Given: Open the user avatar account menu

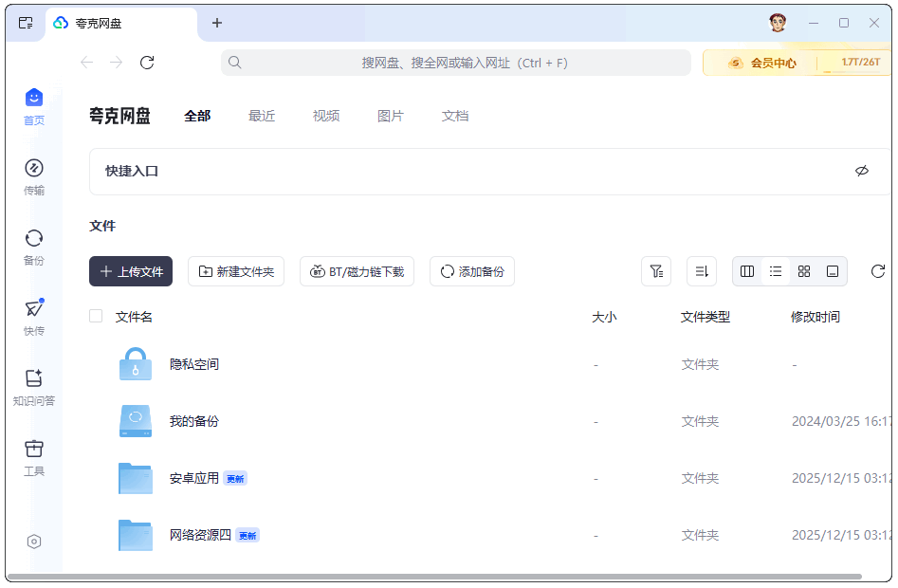Looking at the screenshot, I should [x=778, y=23].
